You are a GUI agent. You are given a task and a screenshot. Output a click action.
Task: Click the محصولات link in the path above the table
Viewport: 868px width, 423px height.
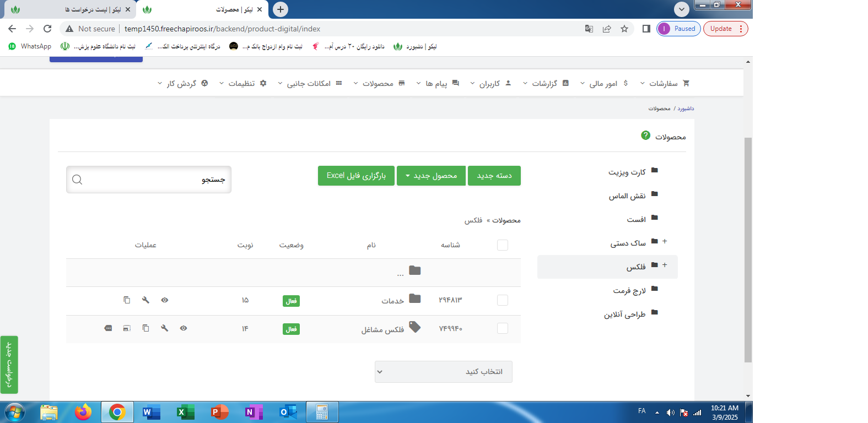point(506,220)
